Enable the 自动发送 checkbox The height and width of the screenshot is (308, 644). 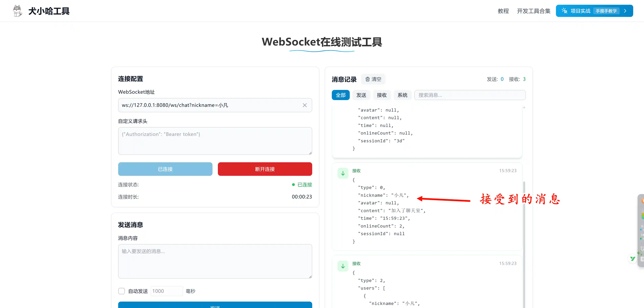pyautogui.click(x=122, y=291)
